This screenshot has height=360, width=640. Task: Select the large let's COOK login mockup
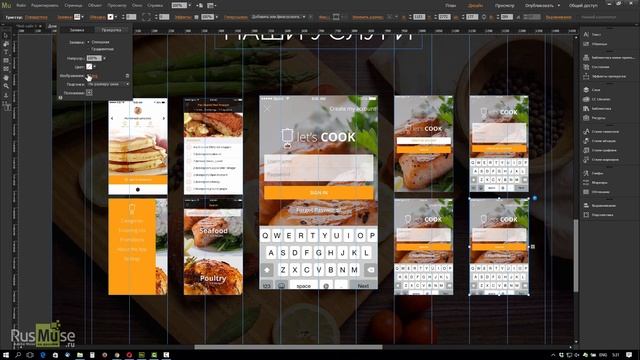click(x=318, y=192)
